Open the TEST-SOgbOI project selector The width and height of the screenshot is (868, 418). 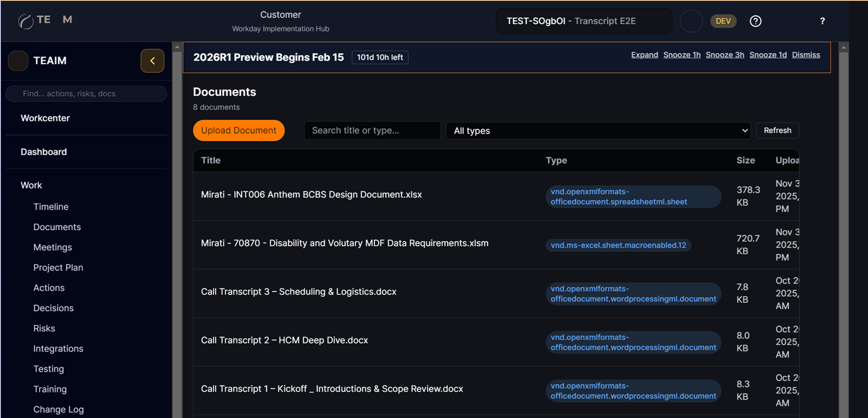coord(583,21)
